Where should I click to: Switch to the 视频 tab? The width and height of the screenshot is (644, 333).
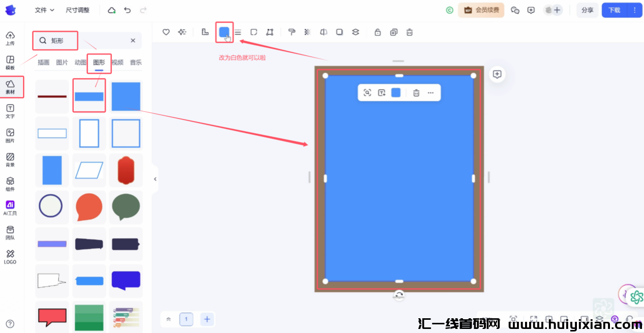(x=117, y=63)
